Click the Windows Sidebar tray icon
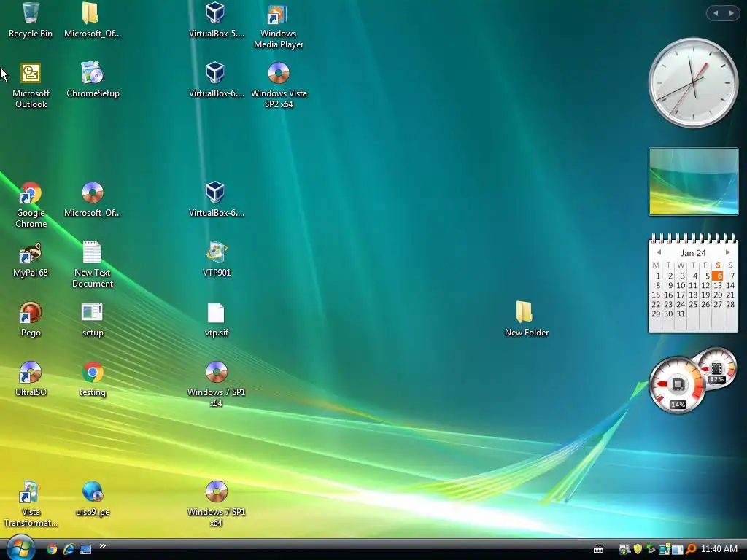 point(677,550)
